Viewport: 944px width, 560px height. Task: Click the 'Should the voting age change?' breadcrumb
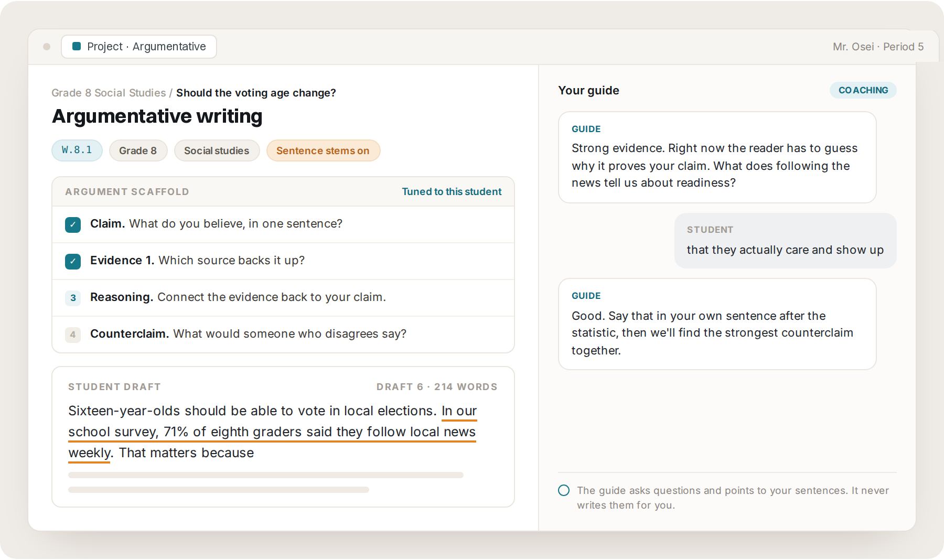tap(256, 93)
